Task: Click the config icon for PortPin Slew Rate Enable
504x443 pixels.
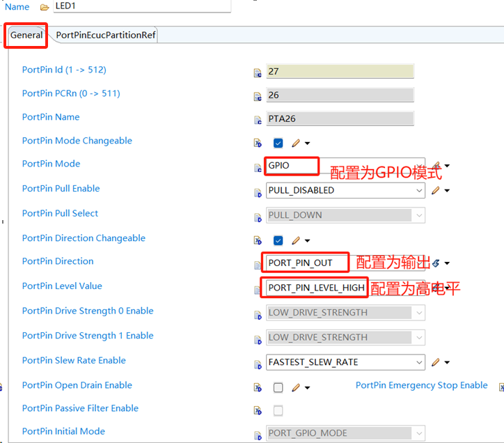Action: 258,364
